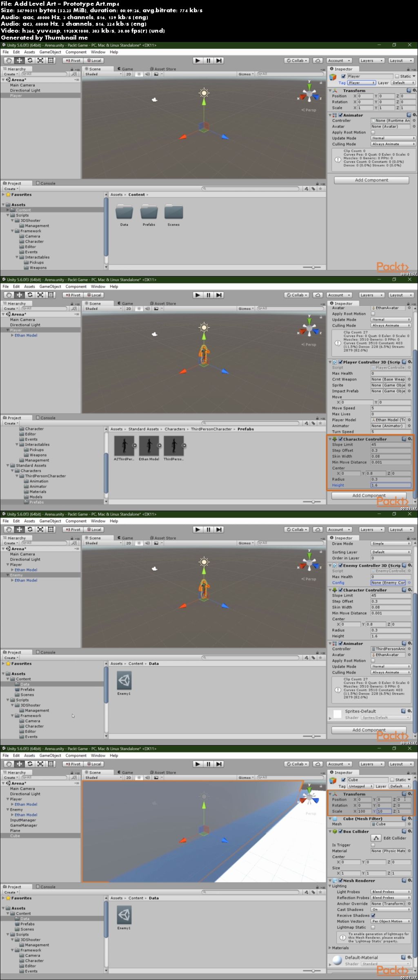Open gear menu of Default-Material in fourth frame

click(409, 957)
